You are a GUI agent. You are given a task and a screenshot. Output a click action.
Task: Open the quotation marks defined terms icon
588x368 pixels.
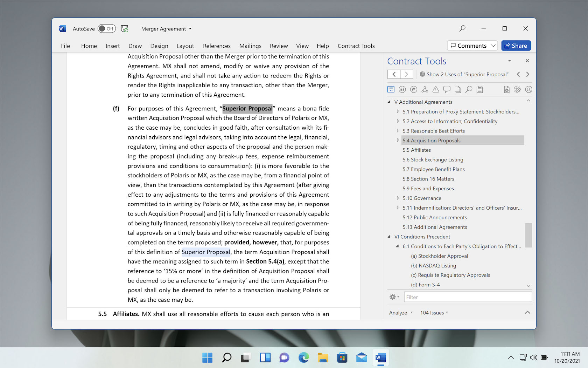402,89
